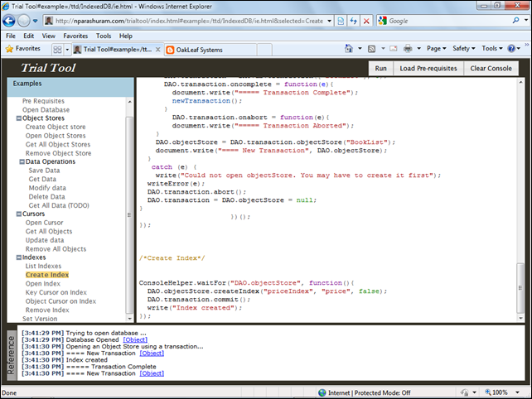The height and width of the screenshot is (399, 532).
Task: Click the 100% zoom level button
Action: [496, 392]
